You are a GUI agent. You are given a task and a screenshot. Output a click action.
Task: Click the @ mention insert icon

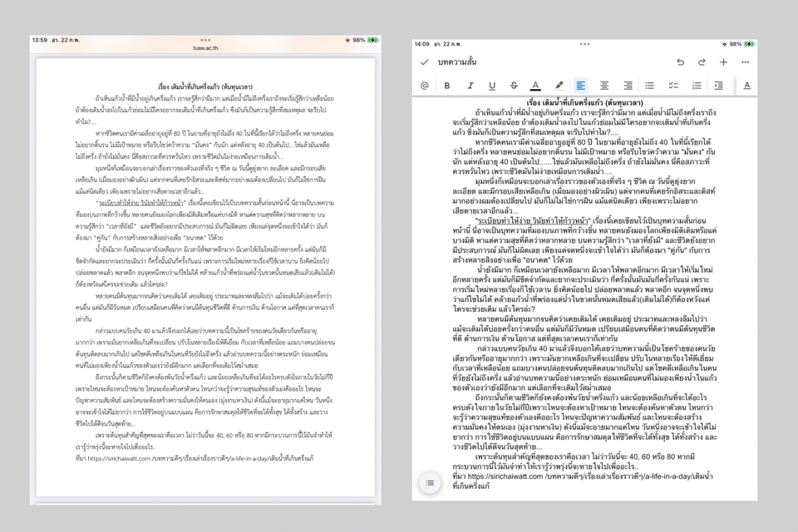tap(425, 86)
